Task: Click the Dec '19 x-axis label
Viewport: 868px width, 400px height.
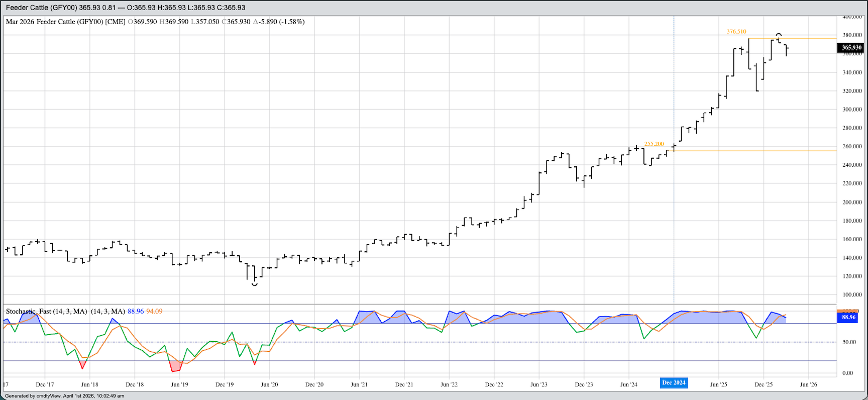Action: click(225, 384)
